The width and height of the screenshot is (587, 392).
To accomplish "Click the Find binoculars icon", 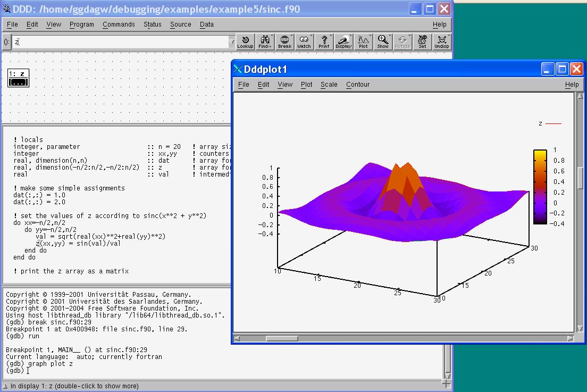I will 265,42.
